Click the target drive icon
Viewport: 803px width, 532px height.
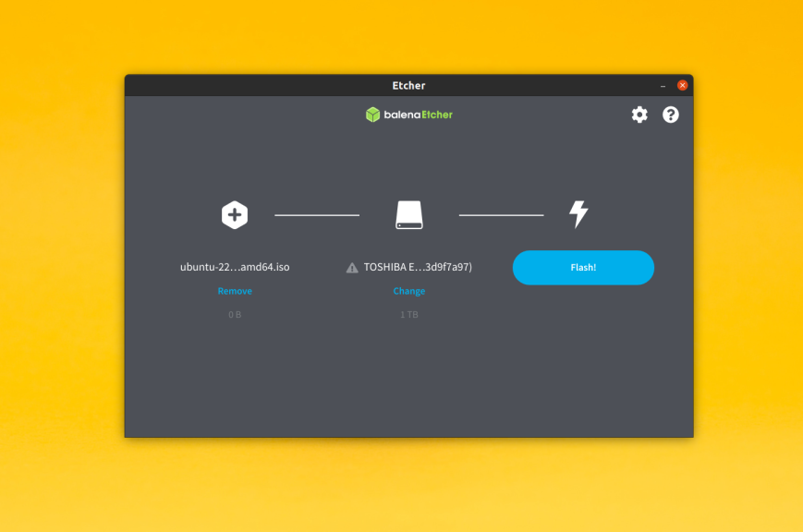click(x=409, y=215)
